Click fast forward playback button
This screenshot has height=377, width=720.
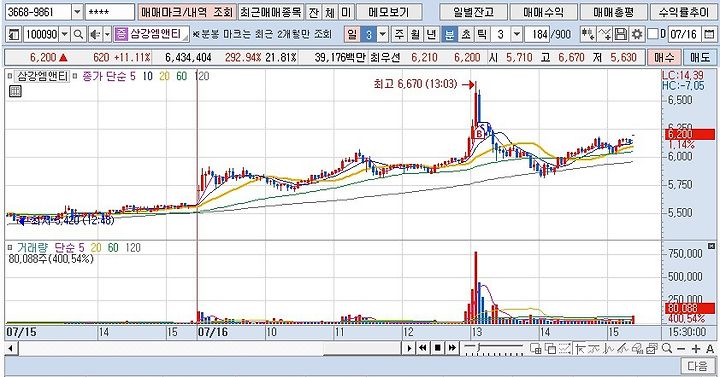coord(452,349)
